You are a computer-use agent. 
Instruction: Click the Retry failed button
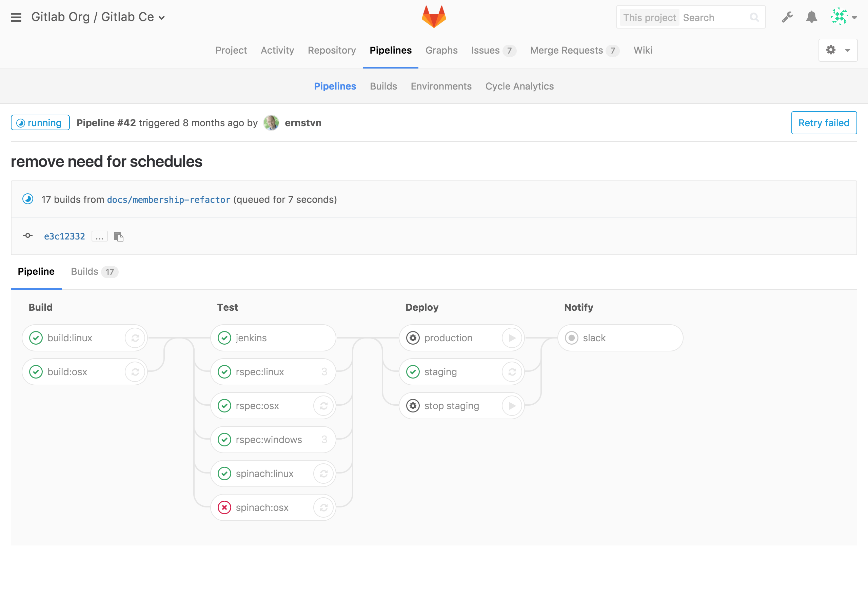coord(823,123)
